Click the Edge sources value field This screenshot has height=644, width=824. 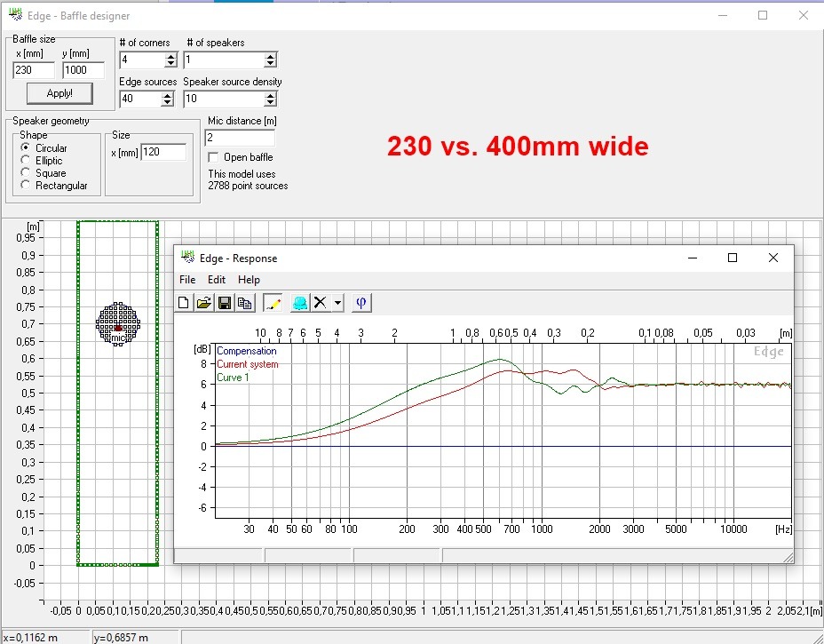(139, 99)
